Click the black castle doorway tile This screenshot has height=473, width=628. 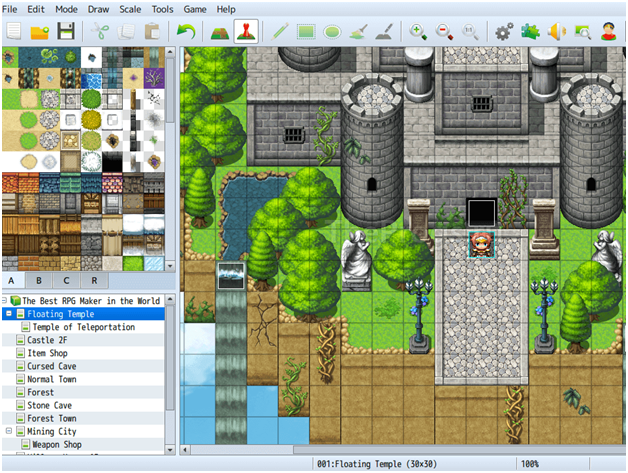click(481, 213)
